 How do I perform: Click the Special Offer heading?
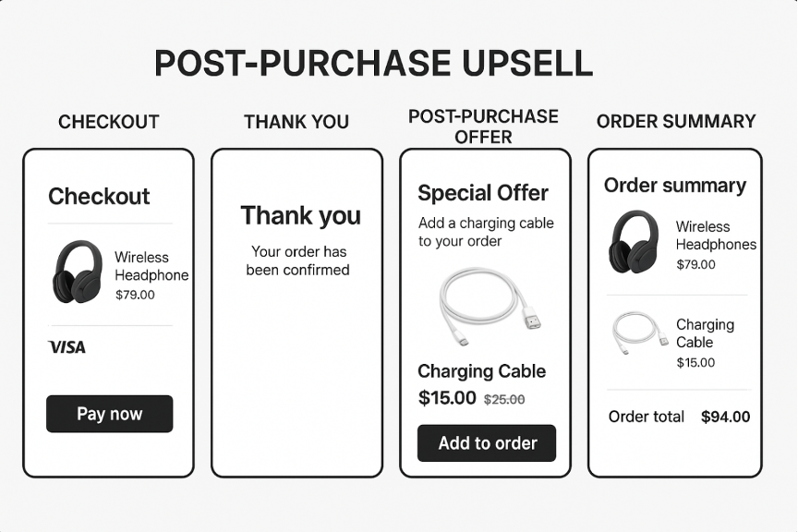click(x=483, y=193)
